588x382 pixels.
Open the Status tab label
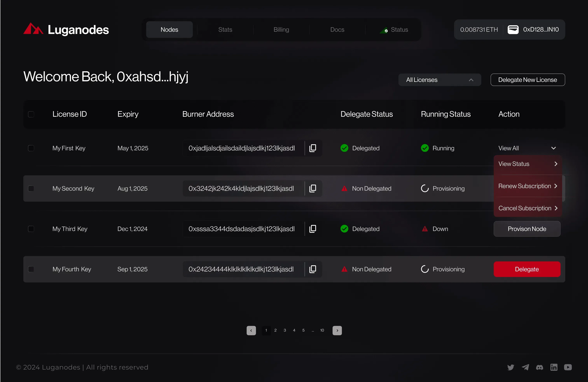pyautogui.click(x=399, y=29)
